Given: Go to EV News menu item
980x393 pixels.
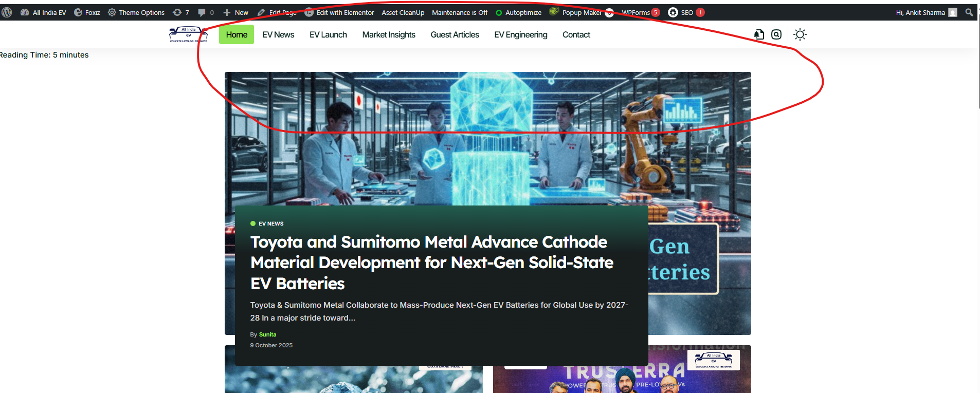Looking at the screenshot, I should click(278, 34).
